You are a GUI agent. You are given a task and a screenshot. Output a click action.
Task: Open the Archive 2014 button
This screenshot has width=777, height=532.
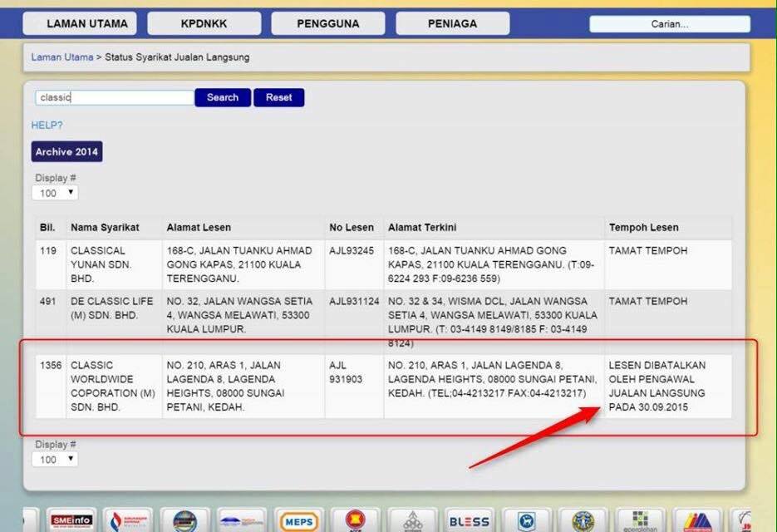[x=67, y=152]
